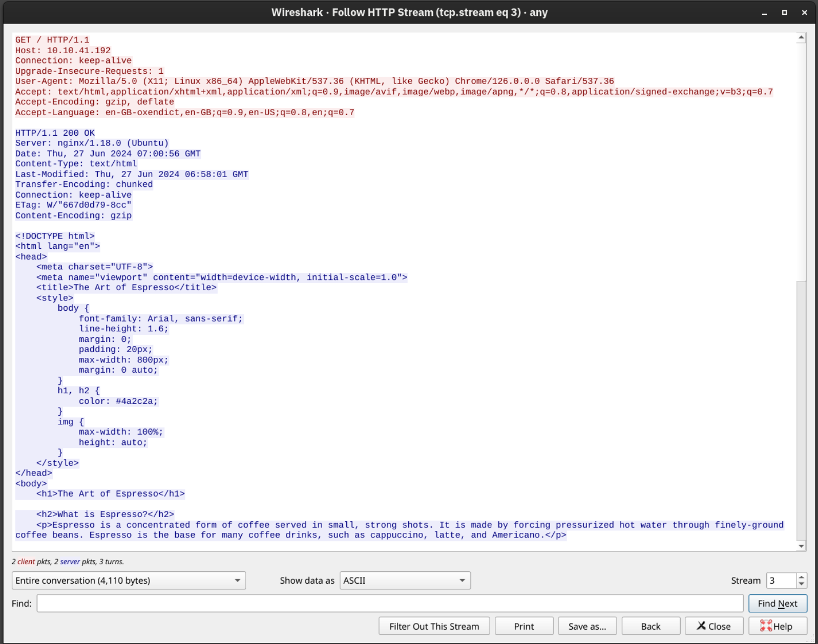Click 'HTTP/1.1 200 OK' response line
Screen dimensions: 818x644
click(x=55, y=133)
